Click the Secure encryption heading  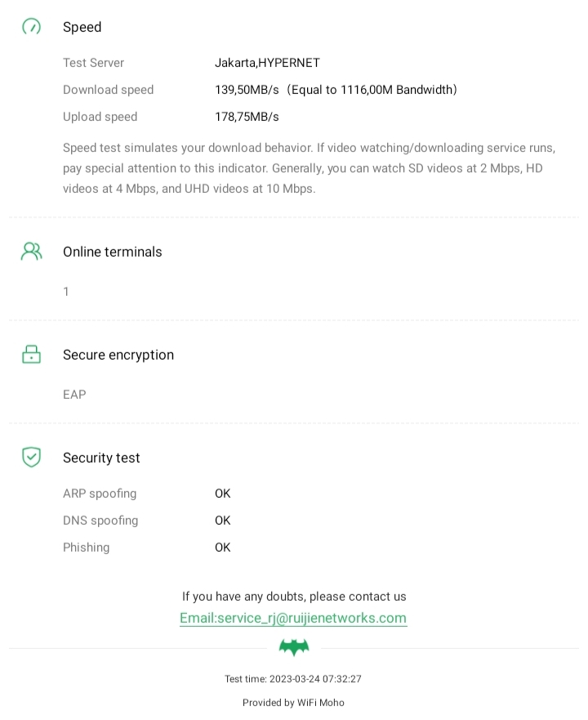coord(118,355)
